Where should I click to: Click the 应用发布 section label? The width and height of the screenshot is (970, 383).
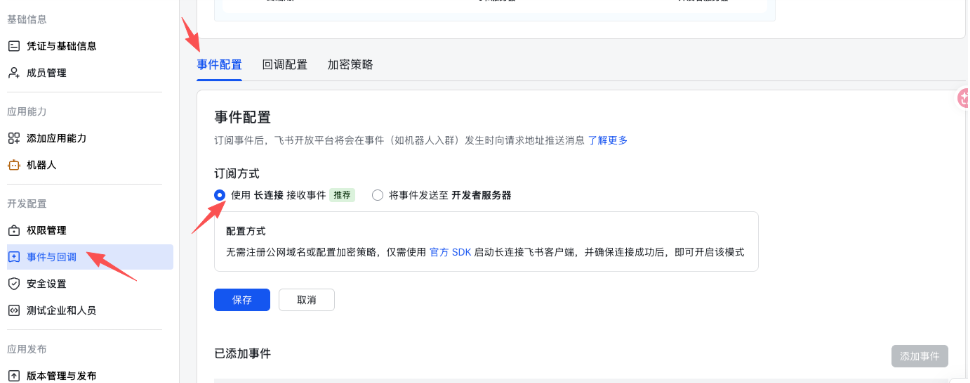(27, 349)
